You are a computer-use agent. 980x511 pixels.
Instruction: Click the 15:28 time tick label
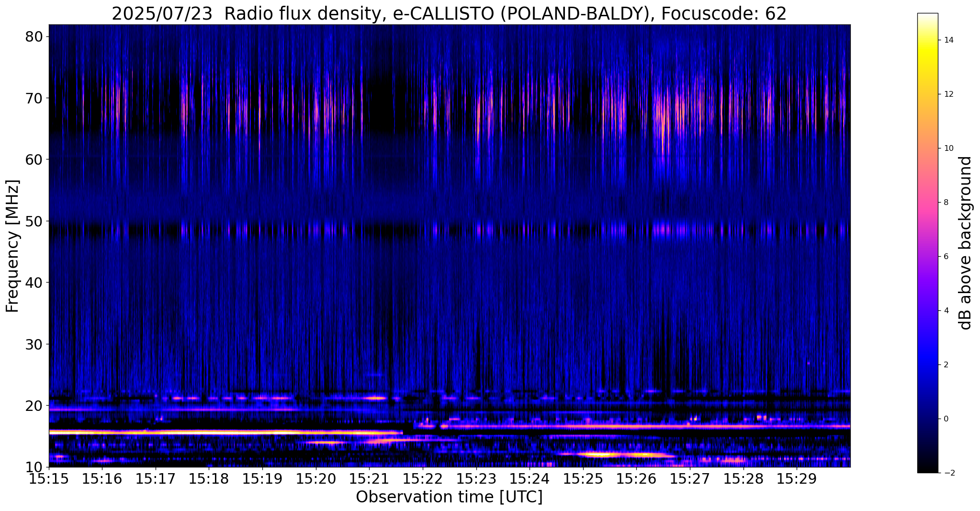(x=743, y=479)
